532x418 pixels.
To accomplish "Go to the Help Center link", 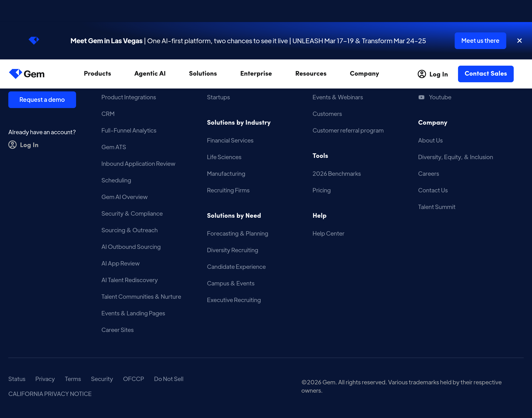I will [328, 234].
